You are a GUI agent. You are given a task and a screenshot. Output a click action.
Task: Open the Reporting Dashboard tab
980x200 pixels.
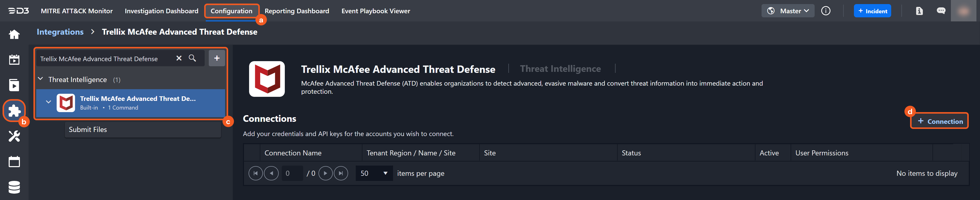click(297, 11)
